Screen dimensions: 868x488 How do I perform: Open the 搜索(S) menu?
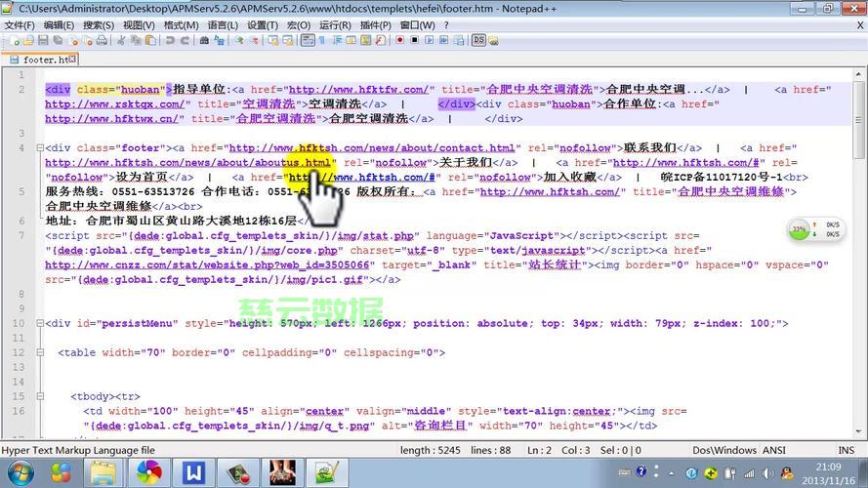click(x=99, y=25)
